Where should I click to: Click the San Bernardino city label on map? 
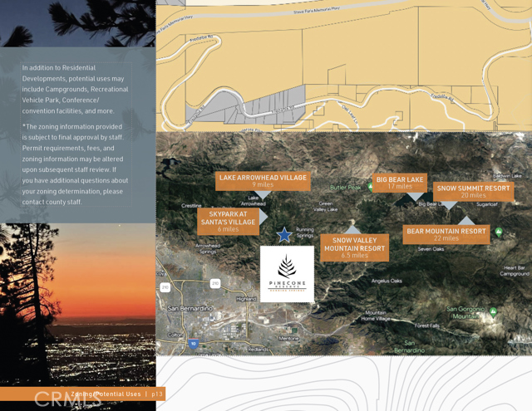(190, 309)
